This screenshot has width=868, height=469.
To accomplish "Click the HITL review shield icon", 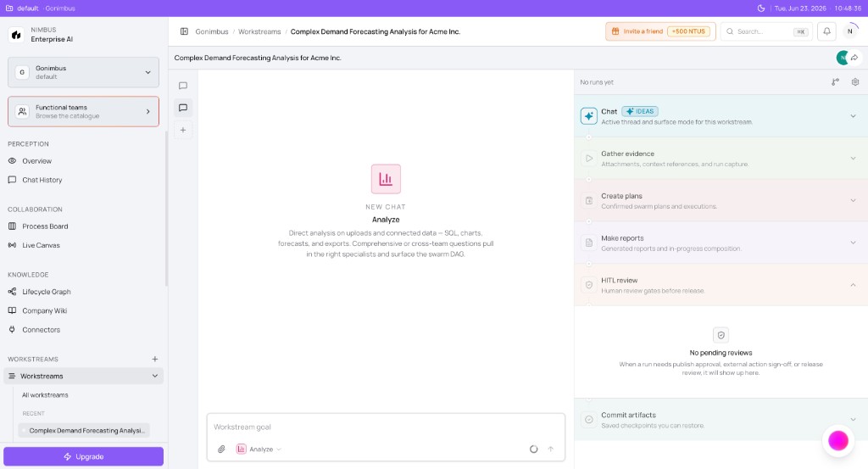I will (x=589, y=285).
